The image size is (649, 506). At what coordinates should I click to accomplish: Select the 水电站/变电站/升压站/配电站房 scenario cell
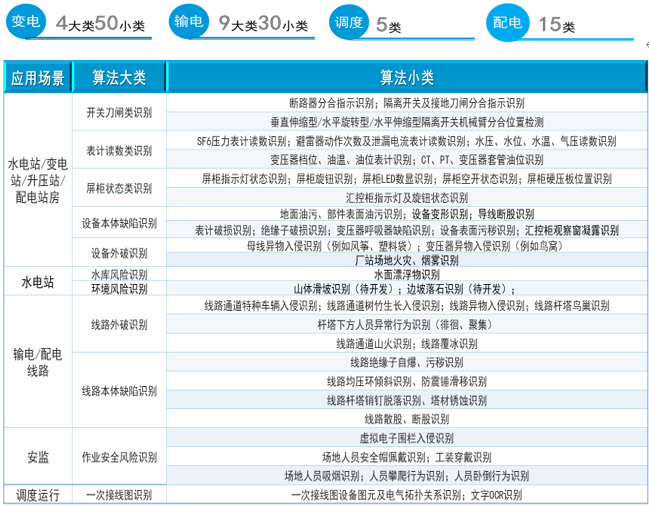point(38,178)
